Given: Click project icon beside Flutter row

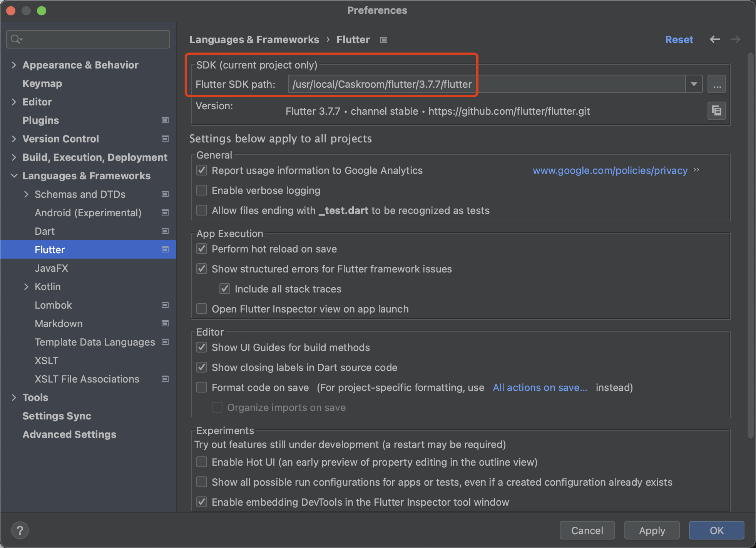Looking at the screenshot, I should pos(165,250).
